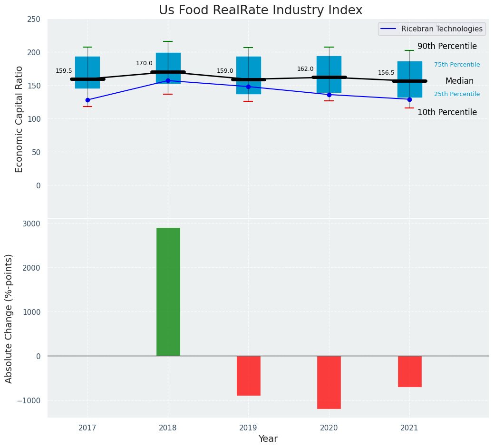Image resolution: width=494 pixels, height=448 pixels.
Task: Select Ricebran's blue data point for 2018
Action: click(x=168, y=81)
